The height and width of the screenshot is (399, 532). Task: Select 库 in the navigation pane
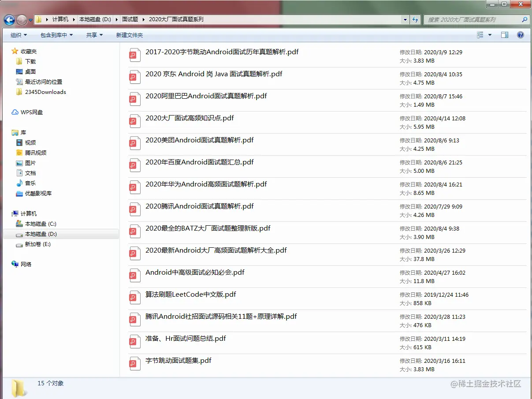click(x=23, y=132)
